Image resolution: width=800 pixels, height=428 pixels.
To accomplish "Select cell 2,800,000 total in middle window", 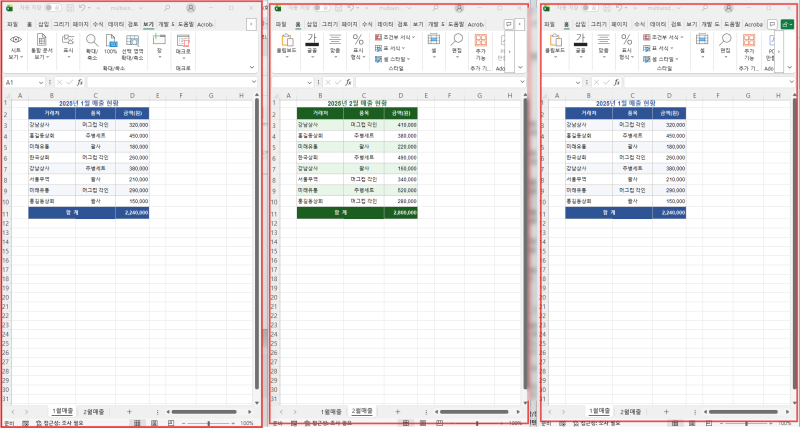I will click(401, 213).
